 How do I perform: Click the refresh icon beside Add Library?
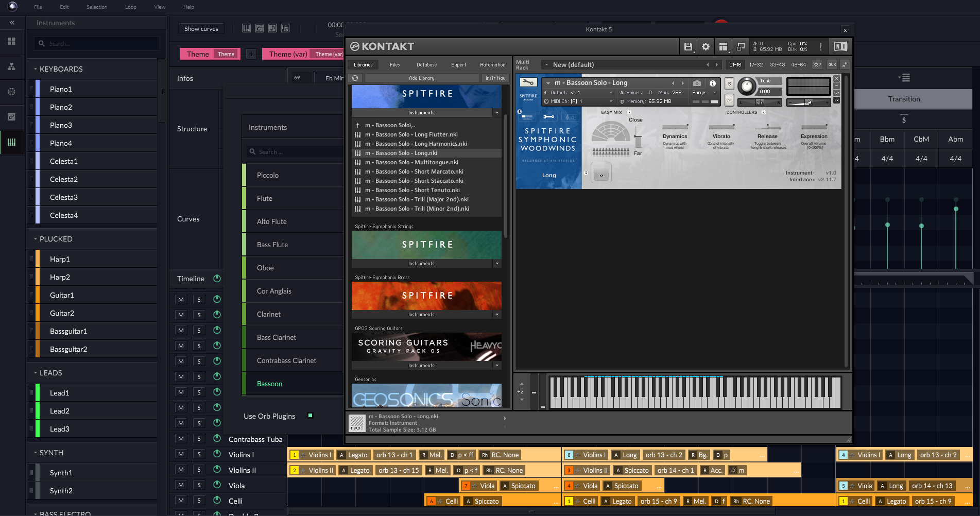click(x=355, y=78)
